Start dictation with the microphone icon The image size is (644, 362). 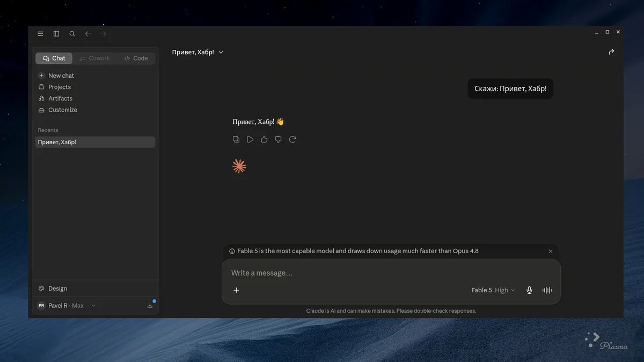click(x=529, y=290)
